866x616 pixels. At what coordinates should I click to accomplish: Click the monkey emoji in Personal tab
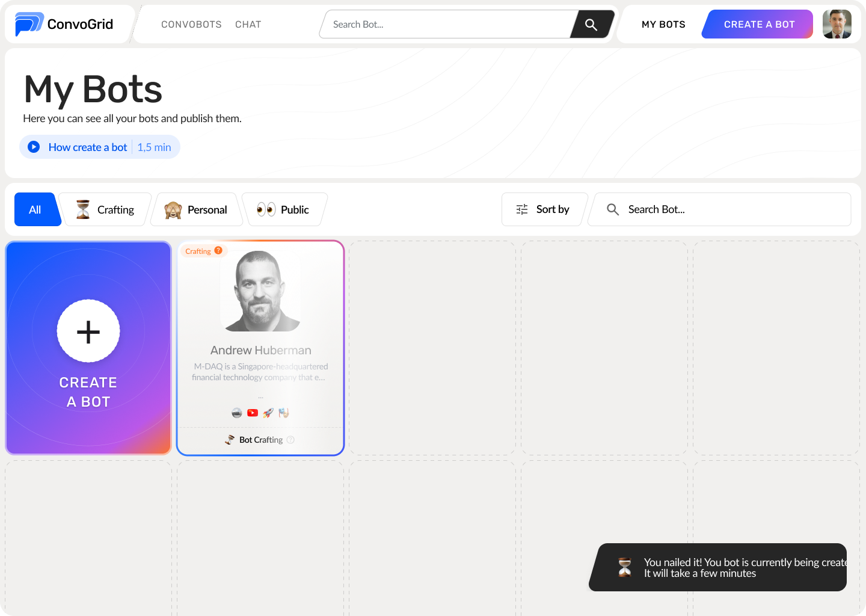(x=173, y=210)
